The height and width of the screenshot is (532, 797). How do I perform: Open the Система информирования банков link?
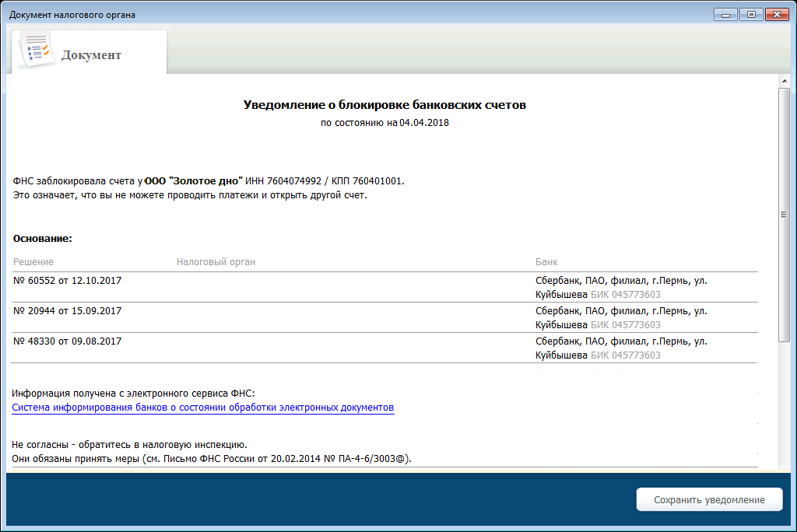[203, 408]
